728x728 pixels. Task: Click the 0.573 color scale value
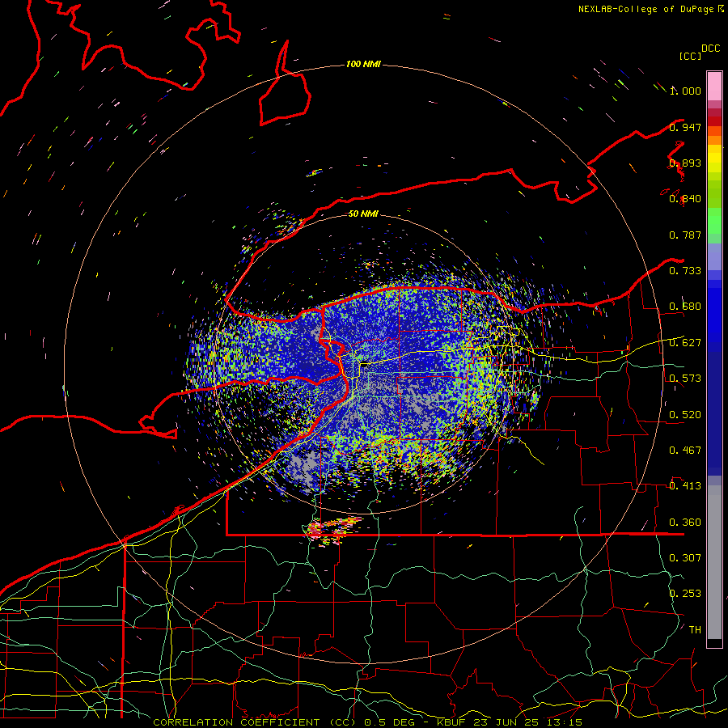tap(685, 378)
